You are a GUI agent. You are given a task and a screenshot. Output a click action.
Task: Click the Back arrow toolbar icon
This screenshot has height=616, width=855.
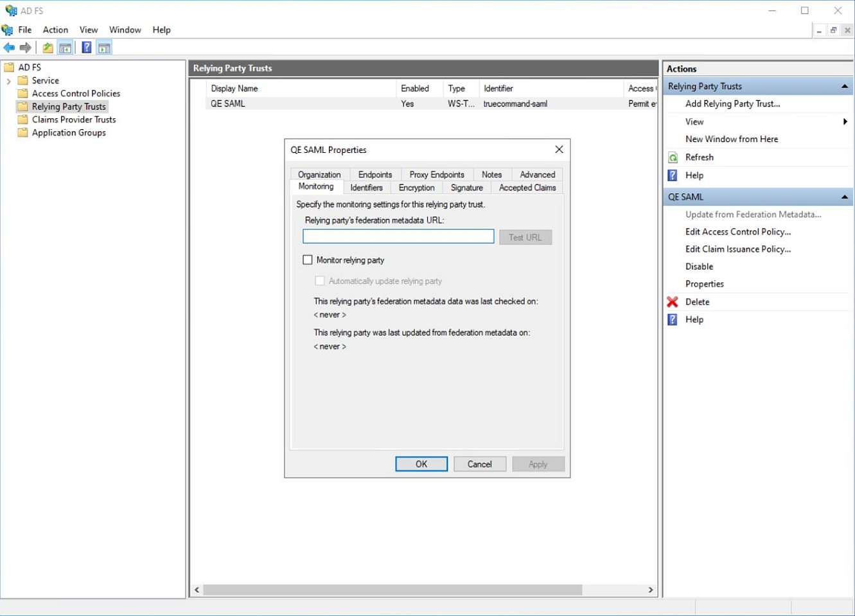pos(9,48)
